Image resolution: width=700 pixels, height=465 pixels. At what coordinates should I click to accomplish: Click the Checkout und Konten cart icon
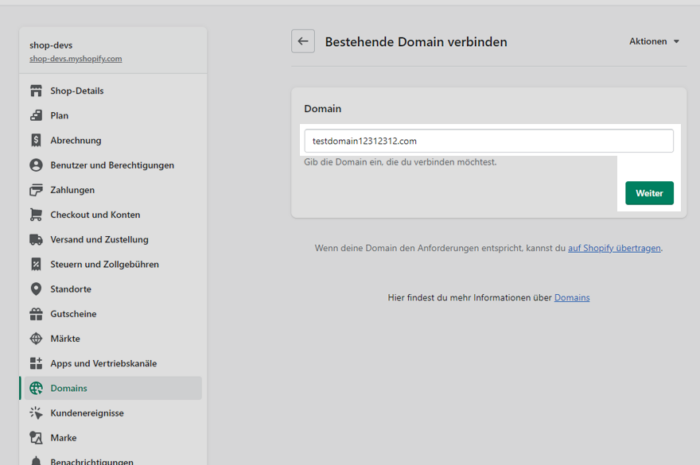[x=36, y=215]
